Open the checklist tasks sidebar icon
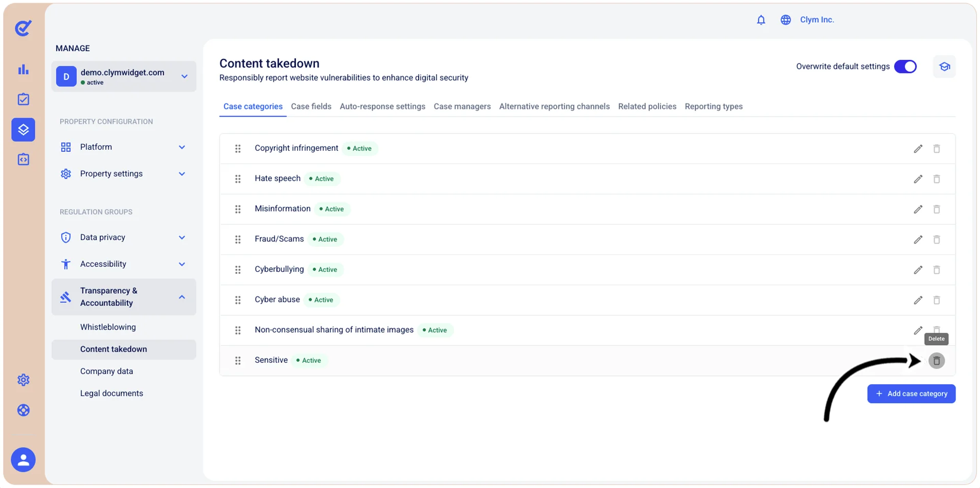980x488 pixels. click(x=24, y=99)
